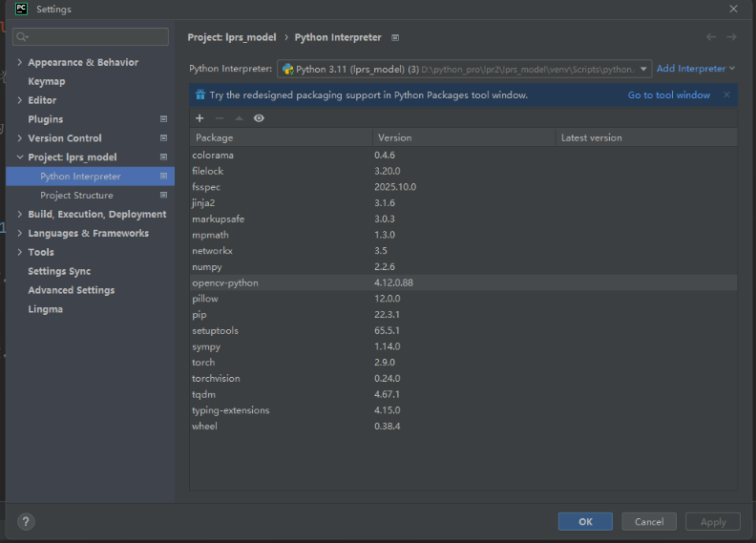Click the help question mark button

[26, 521]
